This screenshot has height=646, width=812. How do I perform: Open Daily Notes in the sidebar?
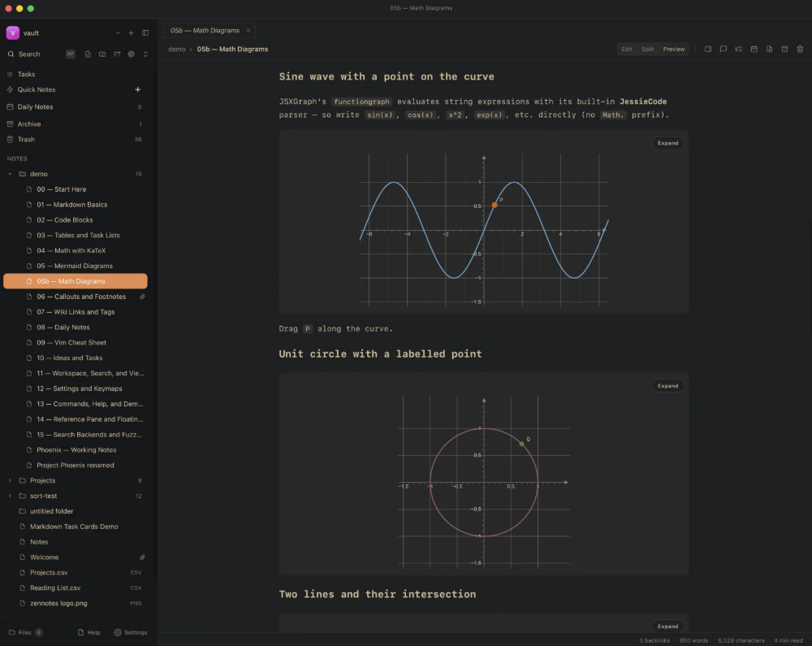(75, 106)
